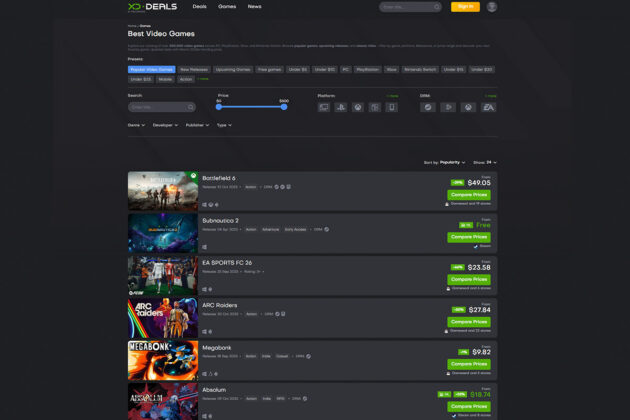This screenshot has width=630, height=420.
Task: Select the PC preset chip
Action: [346, 70]
